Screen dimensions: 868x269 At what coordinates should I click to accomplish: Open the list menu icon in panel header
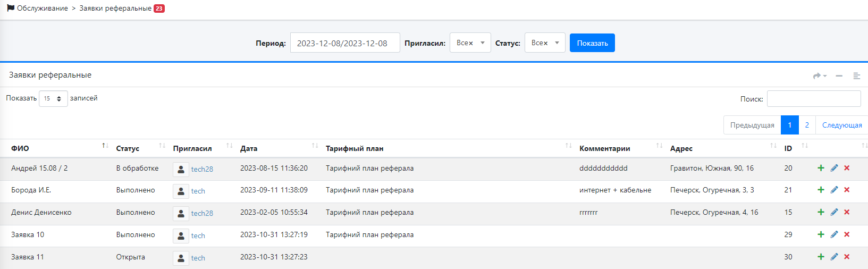[x=856, y=76]
